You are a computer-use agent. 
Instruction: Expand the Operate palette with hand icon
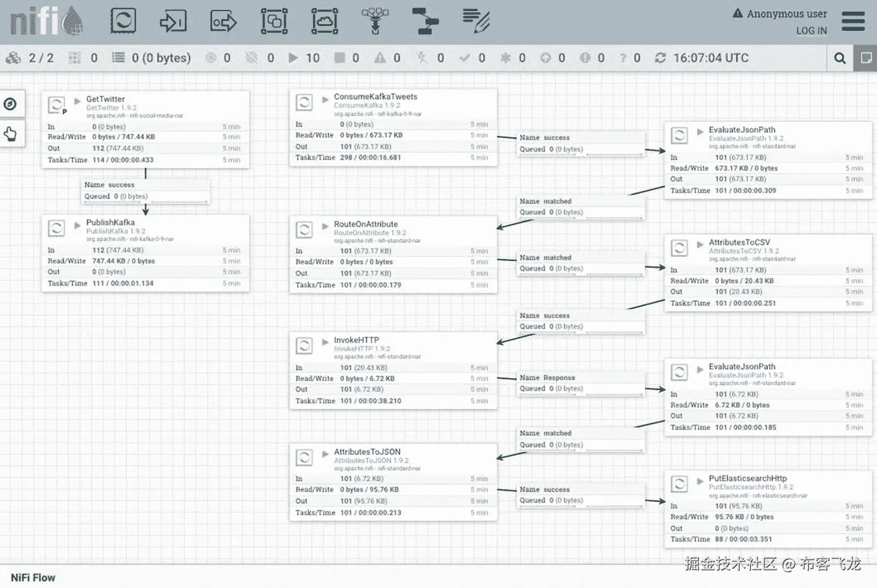[11, 134]
